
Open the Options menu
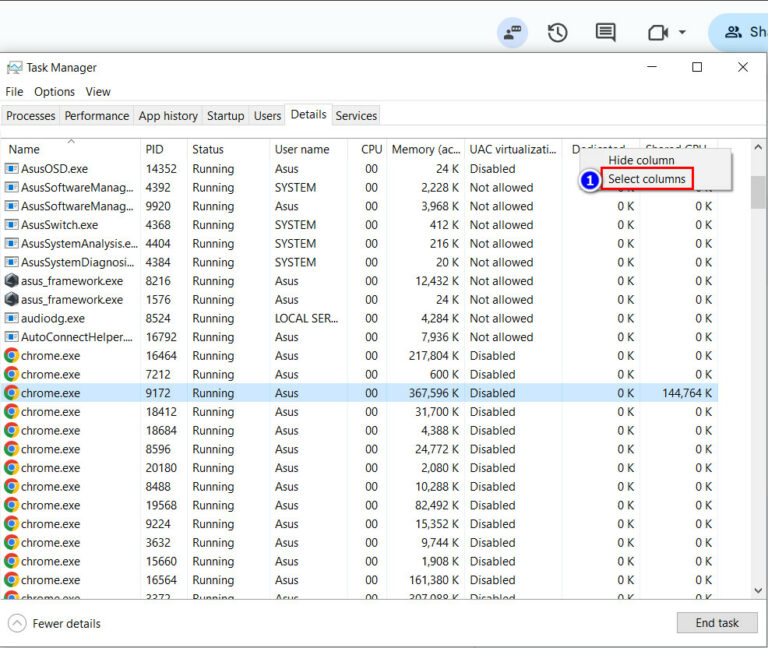coord(54,92)
